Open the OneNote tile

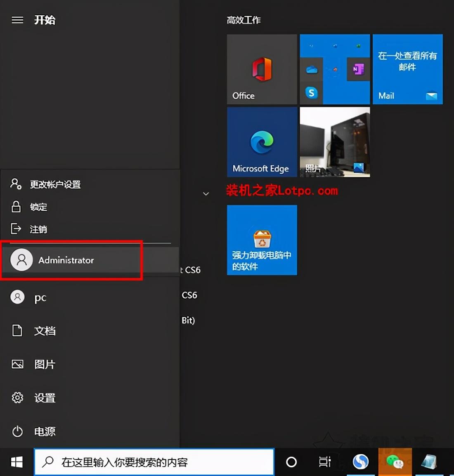[x=358, y=69]
